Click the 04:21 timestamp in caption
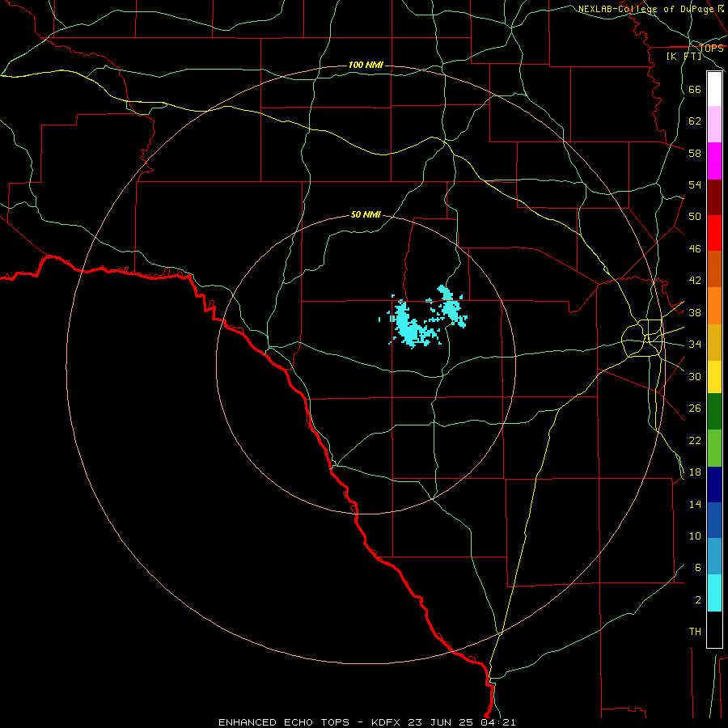This screenshot has width=728, height=728. pos(497,722)
